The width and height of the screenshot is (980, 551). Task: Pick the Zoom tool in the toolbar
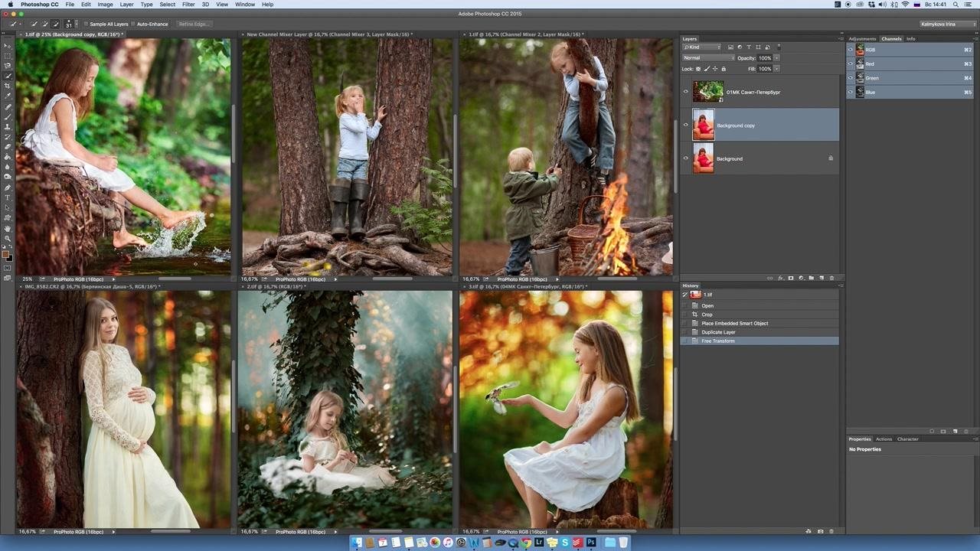pyautogui.click(x=8, y=238)
